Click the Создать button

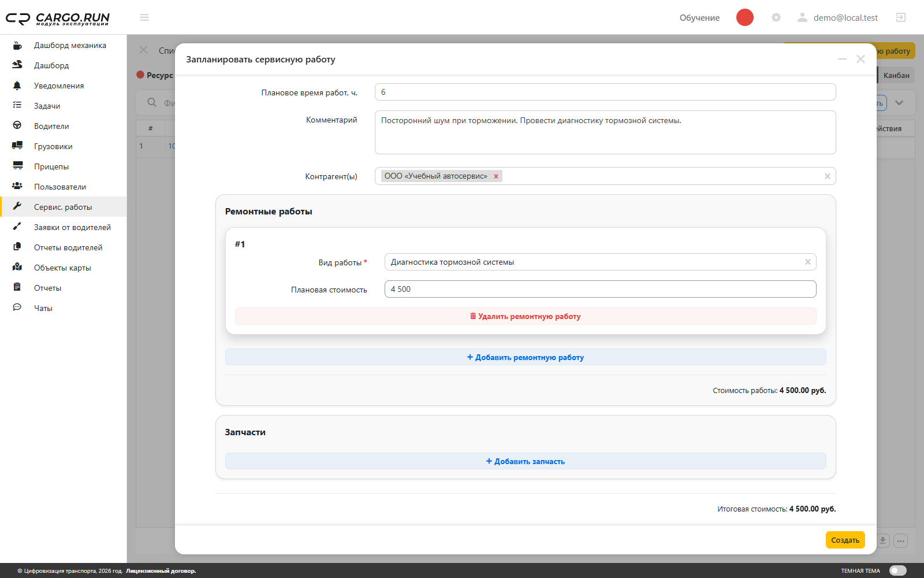845,540
